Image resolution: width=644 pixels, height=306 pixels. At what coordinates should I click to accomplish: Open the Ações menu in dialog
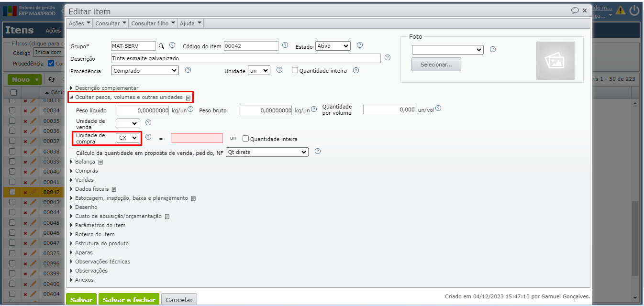pos(79,23)
